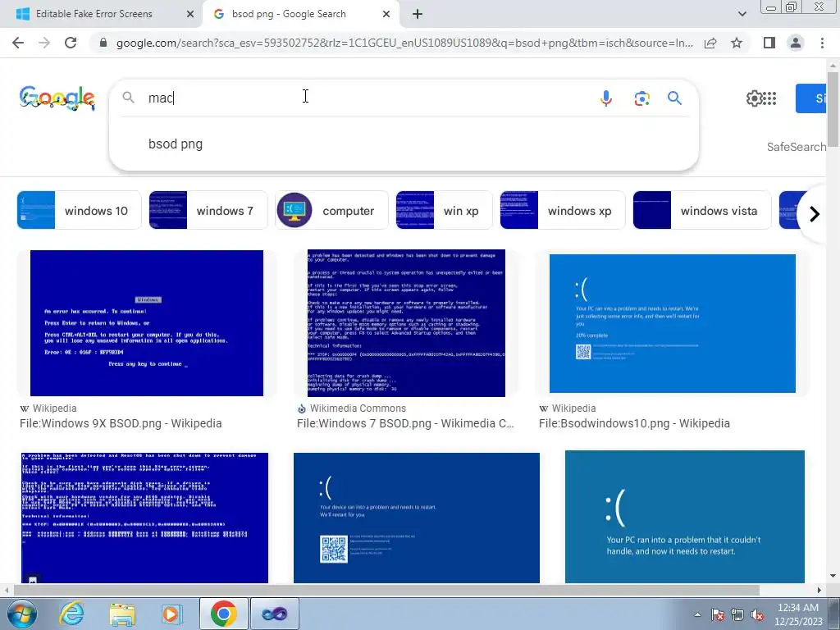Submit search with blue magnifier
Screen dimensions: 840x630
(x=674, y=98)
